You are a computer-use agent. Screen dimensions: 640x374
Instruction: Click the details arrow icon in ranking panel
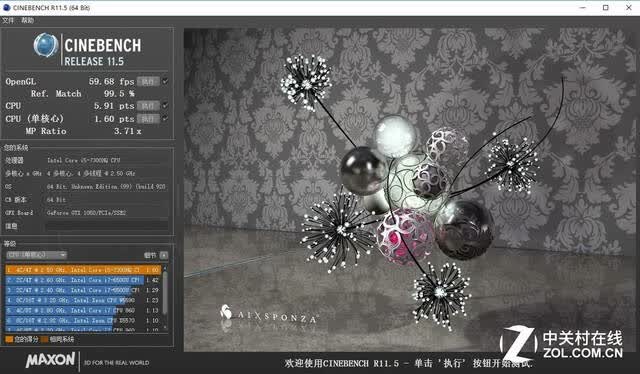[164, 255]
